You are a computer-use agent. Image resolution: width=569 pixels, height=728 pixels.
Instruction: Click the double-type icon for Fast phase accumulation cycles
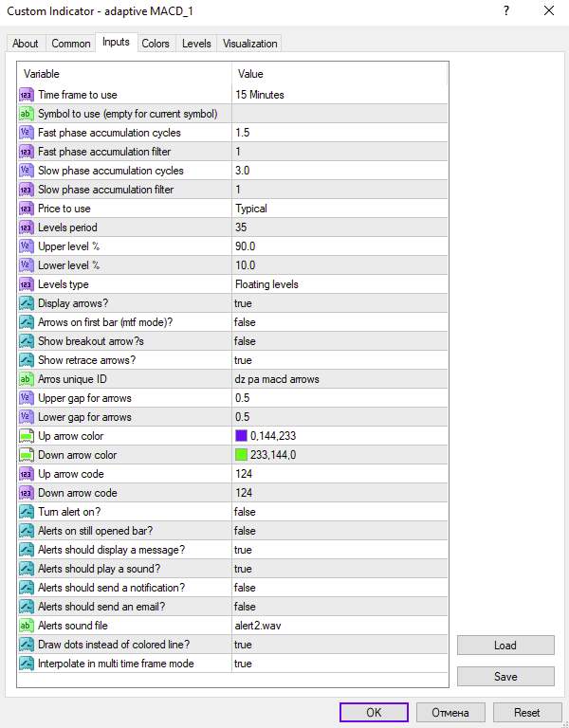click(26, 133)
